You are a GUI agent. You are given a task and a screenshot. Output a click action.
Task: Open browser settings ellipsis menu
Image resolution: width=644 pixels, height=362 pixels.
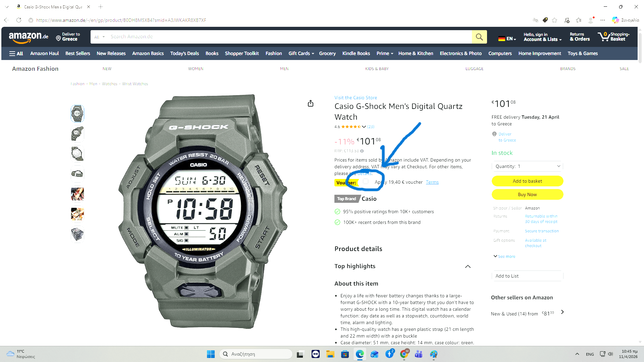tap(603, 20)
